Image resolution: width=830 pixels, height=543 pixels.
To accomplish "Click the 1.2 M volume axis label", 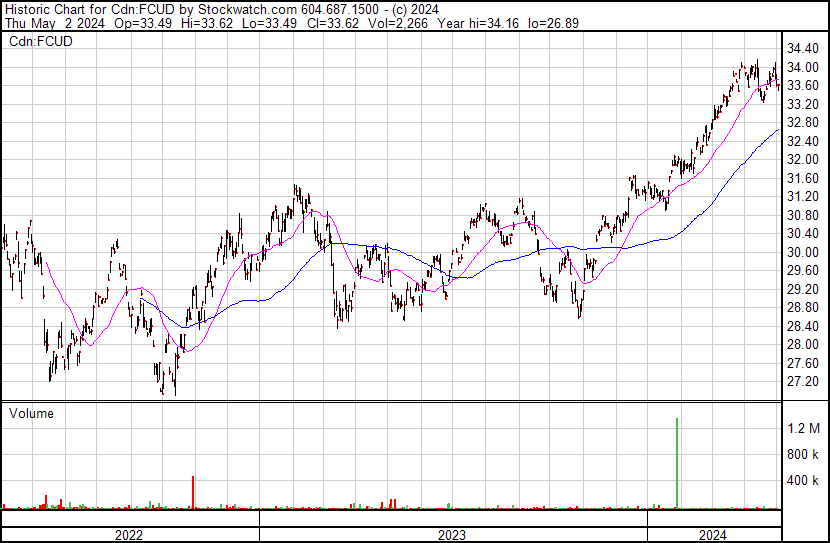I will pos(804,428).
